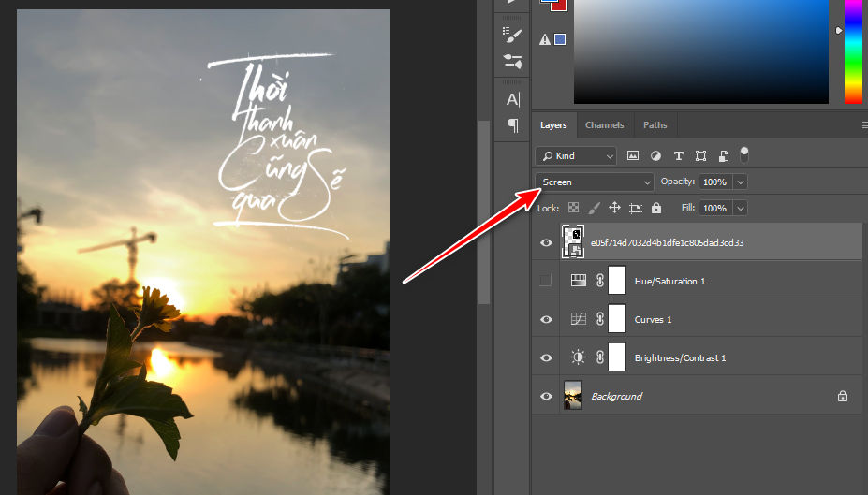Switch to the Layers tab

point(553,125)
